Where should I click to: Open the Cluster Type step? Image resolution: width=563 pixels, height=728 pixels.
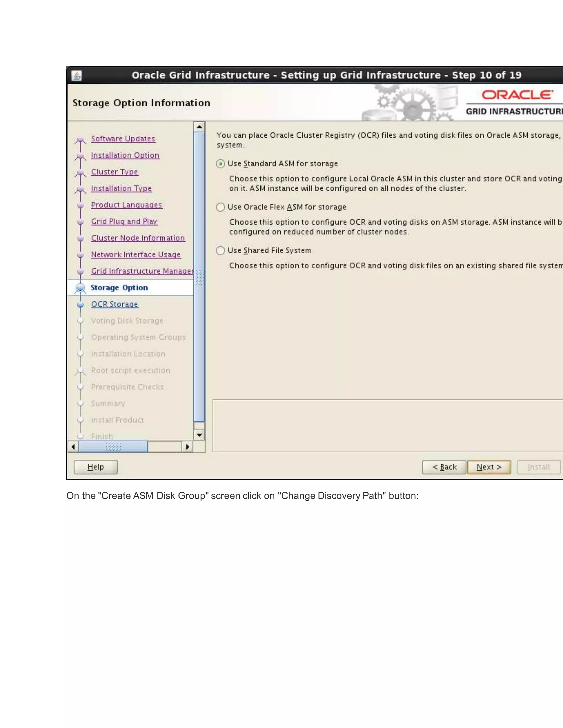coord(114,172)
